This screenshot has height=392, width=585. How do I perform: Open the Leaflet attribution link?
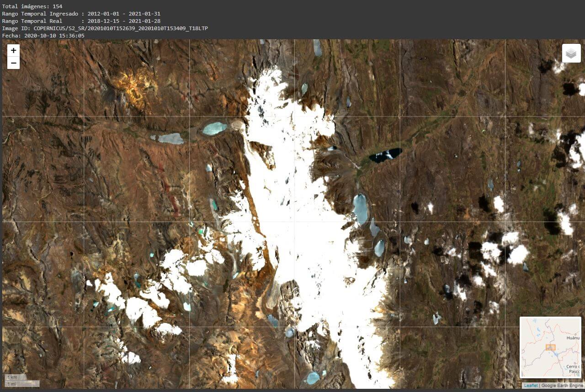531,386
